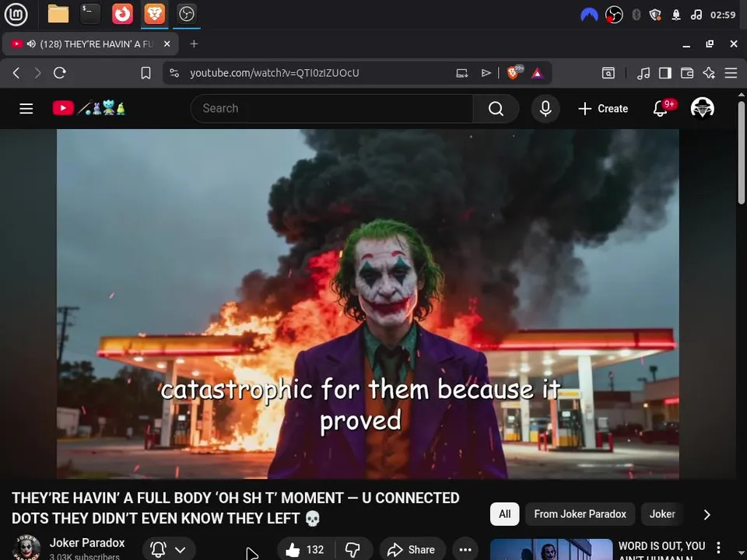Open the recommended WORD IS OUT video thumbnail
747x560 pixels.
[x=551, y=550]
